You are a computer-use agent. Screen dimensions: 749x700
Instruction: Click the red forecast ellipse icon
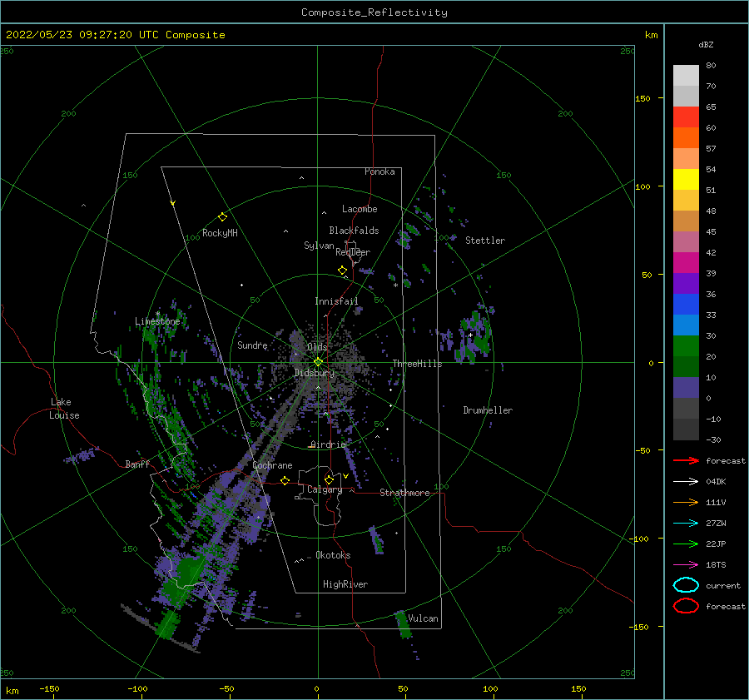click(686, 606)
